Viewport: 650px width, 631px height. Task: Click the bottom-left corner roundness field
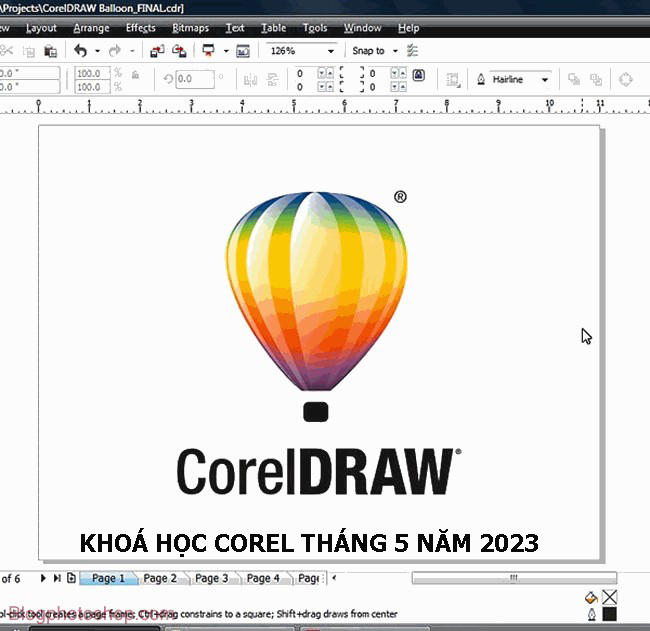305,87
